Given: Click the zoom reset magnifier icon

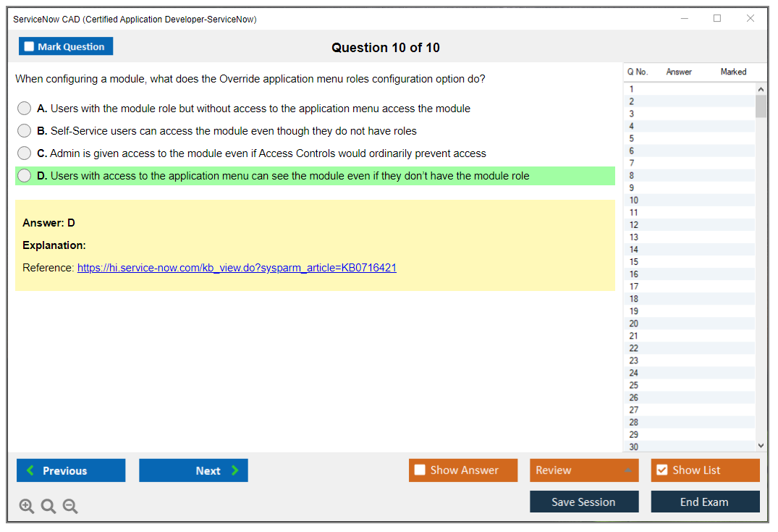Looking at the screenshot, I should click(48, 507).
